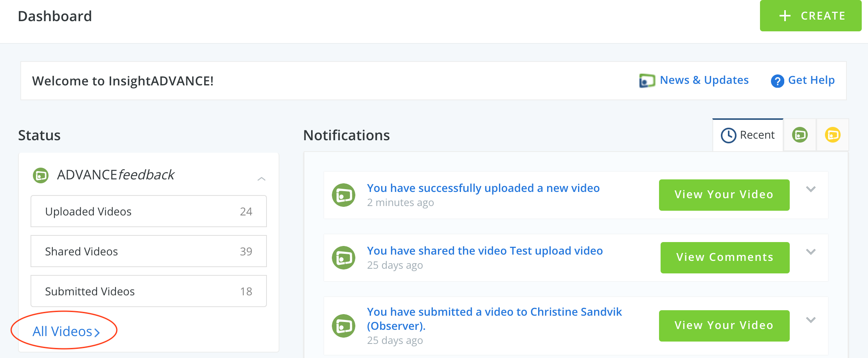
Task: Click the icon beside shared video notification
Action: (344, 258)
